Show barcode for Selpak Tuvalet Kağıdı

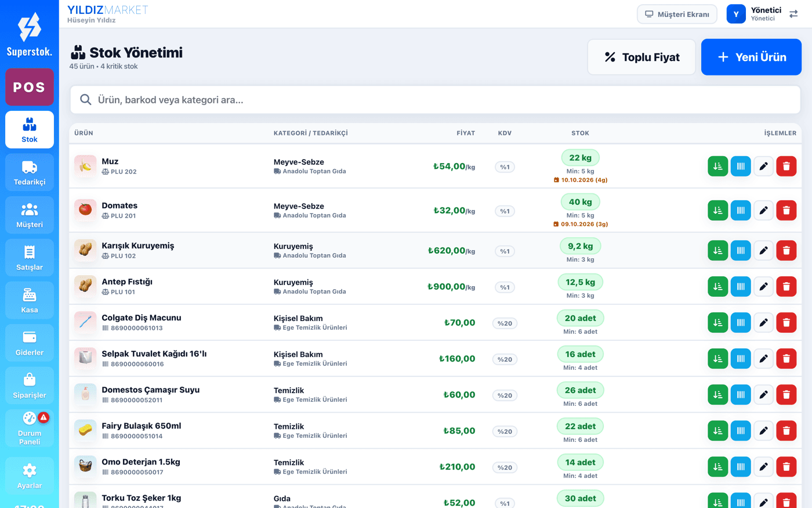741,358
